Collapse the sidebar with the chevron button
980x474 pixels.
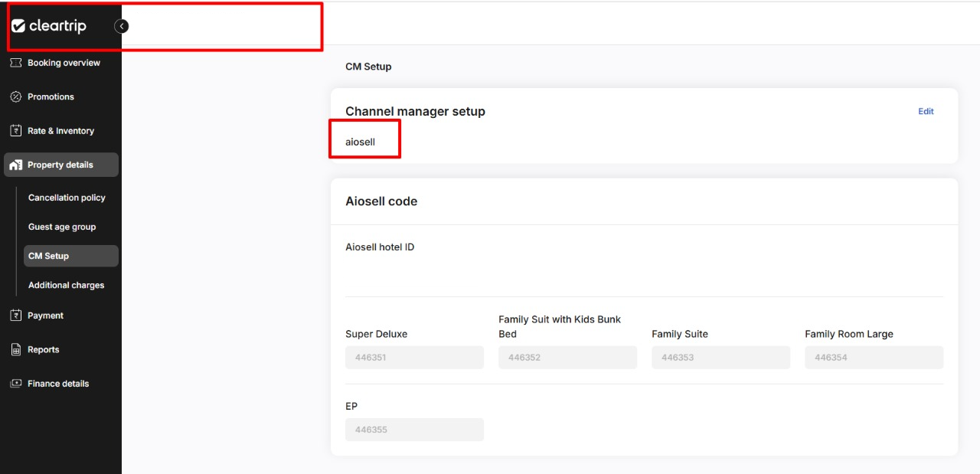point(121,26)
